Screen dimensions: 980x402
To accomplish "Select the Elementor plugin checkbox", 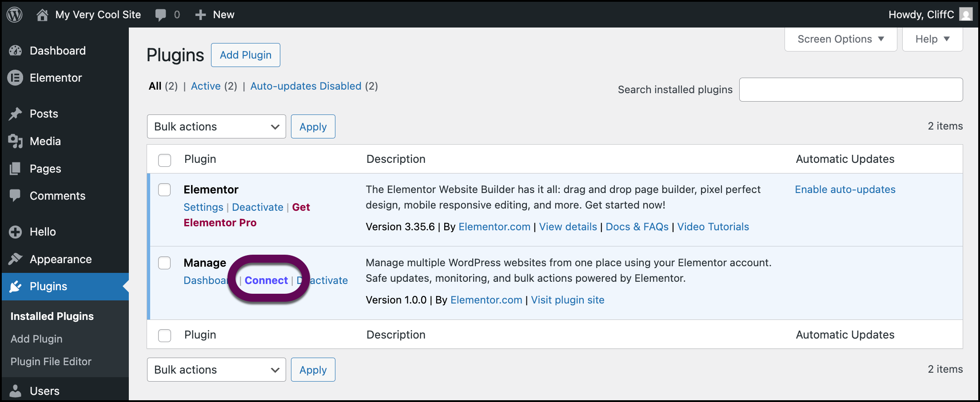I will 164,189.
